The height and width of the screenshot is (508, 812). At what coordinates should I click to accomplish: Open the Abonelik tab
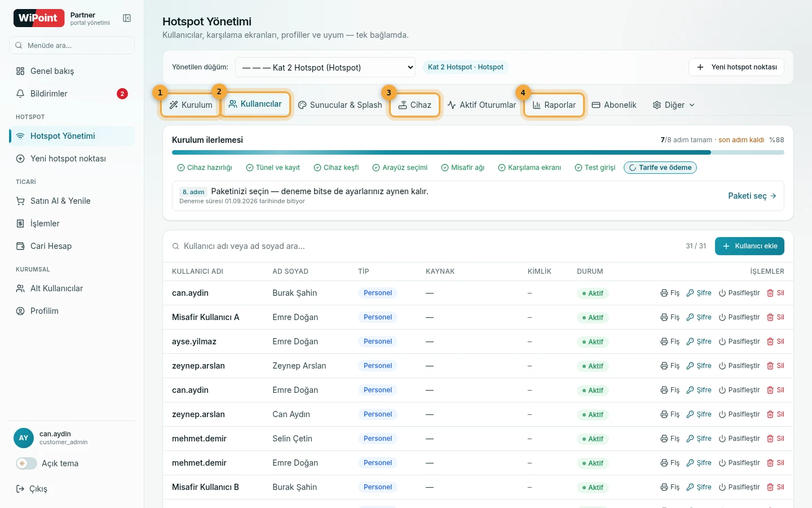614,105
